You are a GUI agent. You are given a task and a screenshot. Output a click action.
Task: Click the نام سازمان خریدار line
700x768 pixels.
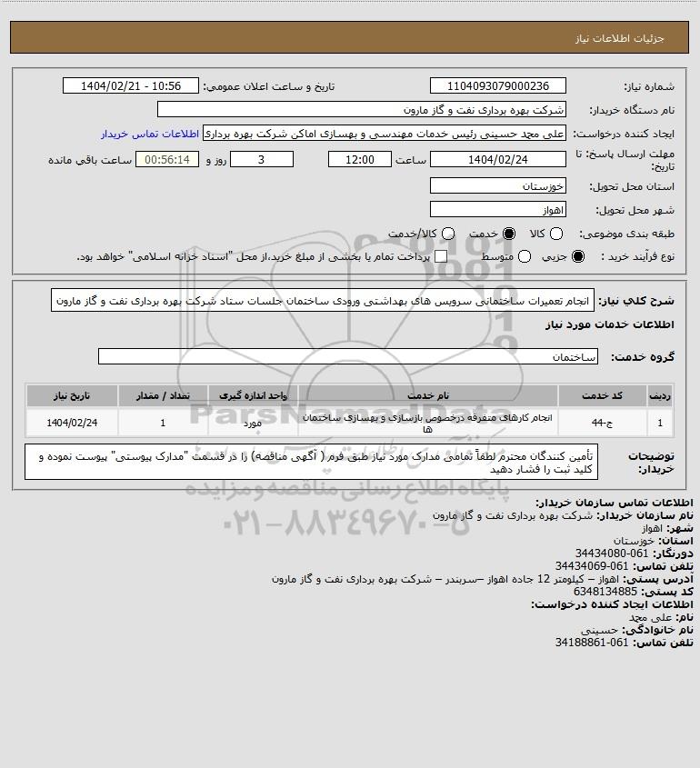tap(563, 515)
